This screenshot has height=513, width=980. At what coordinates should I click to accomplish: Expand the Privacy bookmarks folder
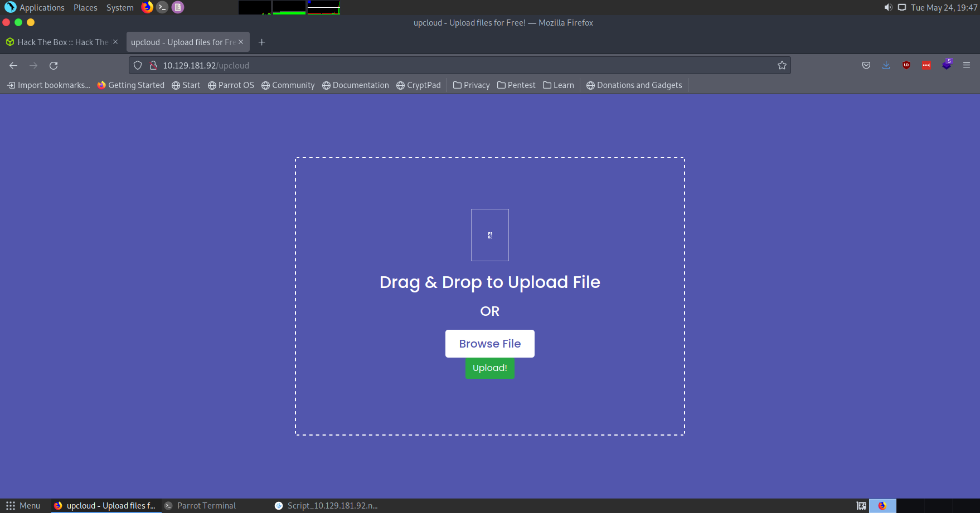pos(472,85)
